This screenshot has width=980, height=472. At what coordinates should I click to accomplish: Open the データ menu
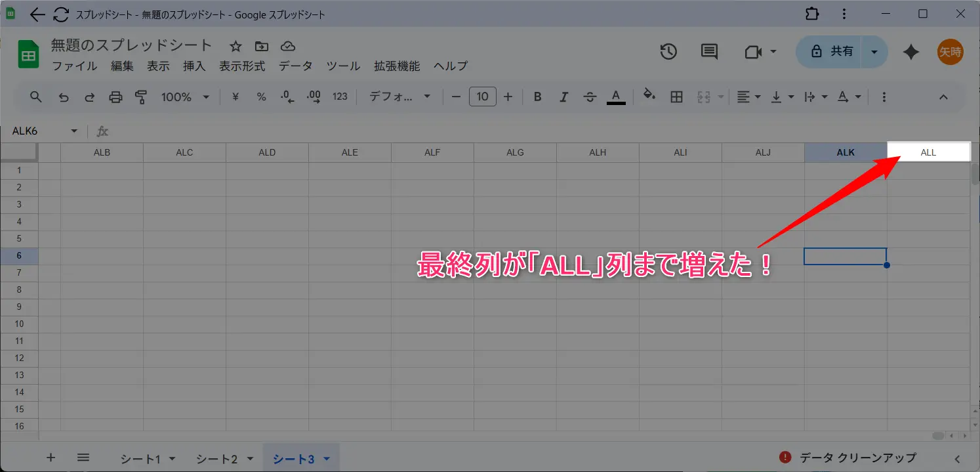pos(295,66)
